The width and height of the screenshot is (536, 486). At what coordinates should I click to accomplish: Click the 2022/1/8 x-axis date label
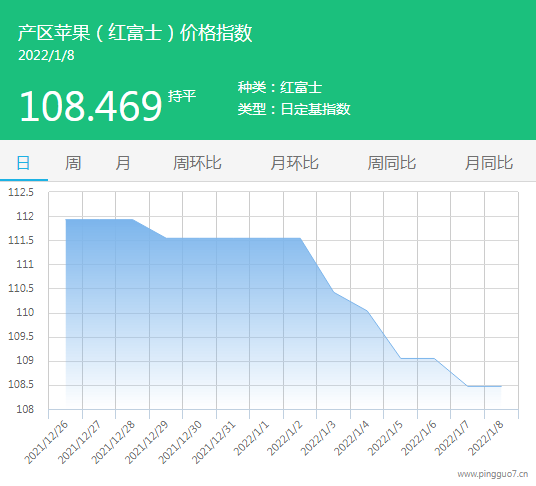(486, 438)
